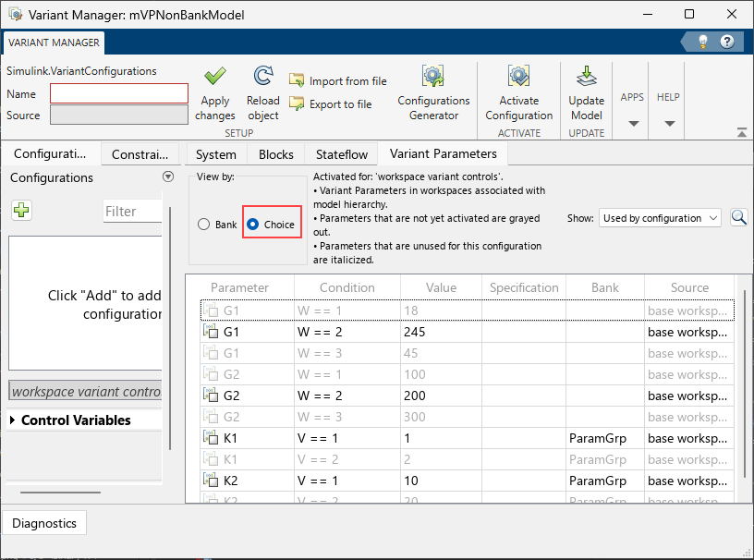Open the Show dropdown for Used by configuration
Screen dimensions: 754x560
[x=660, y=218]
